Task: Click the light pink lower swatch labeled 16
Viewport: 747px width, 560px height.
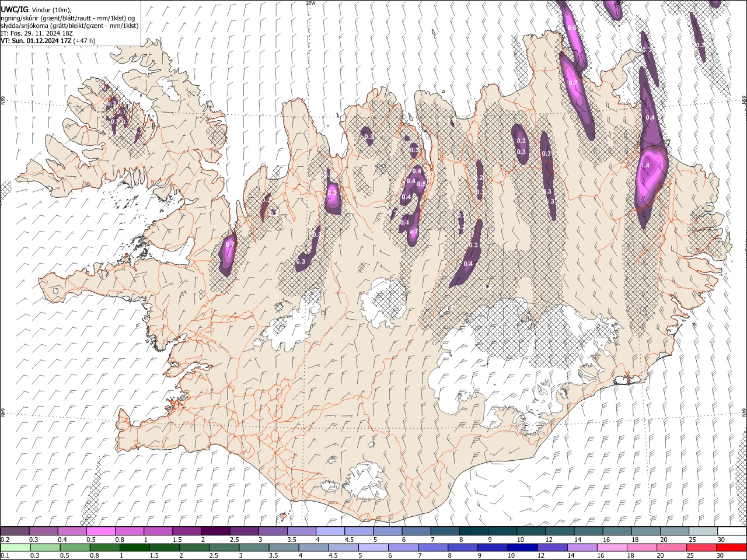Action: 611,547
